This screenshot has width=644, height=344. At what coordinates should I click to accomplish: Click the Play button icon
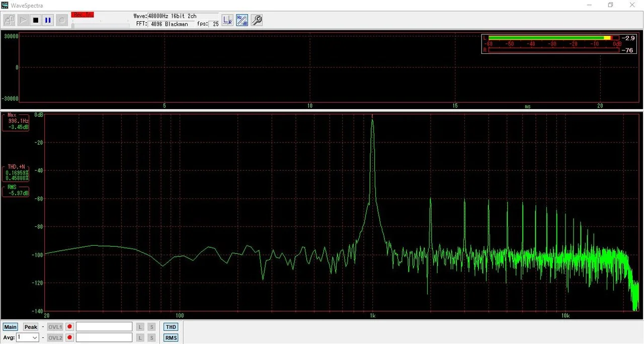coord(23,20)
